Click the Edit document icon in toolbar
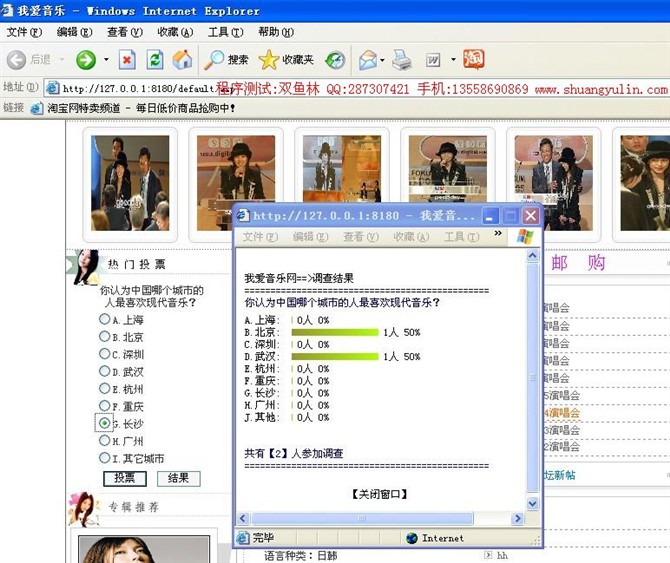The height and width of the screenshot is (563, 670). [x=433, y=60]
